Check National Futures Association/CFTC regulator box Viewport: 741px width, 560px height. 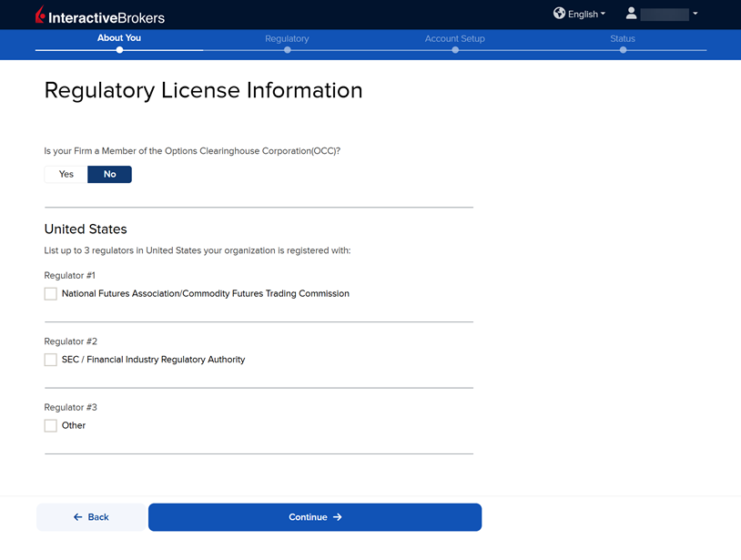point(51,294)
